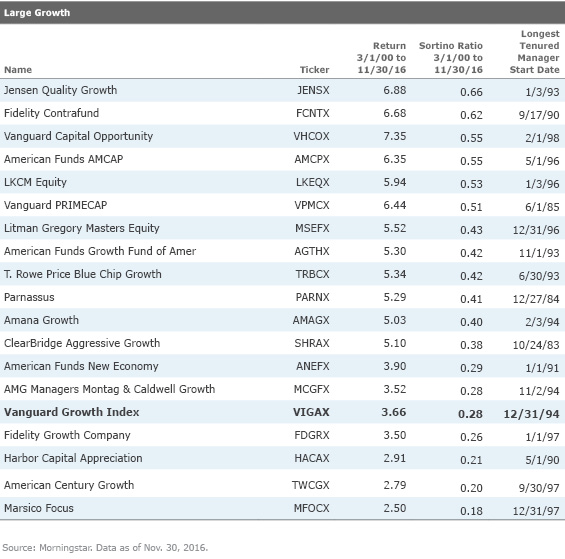Click the 2.50 return value
The height and width of the screenshot is (559, 565).
pyautogui.click(x=395, y=508)
